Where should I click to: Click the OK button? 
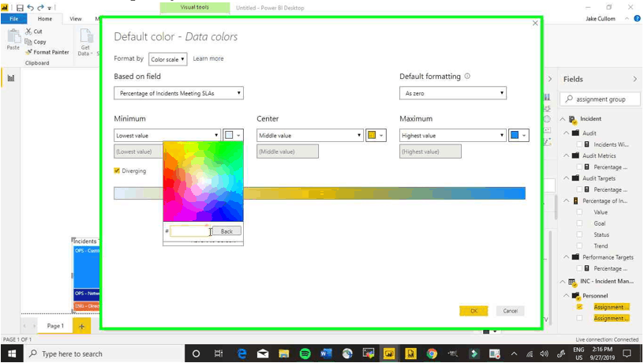click(x=474, y=311)
